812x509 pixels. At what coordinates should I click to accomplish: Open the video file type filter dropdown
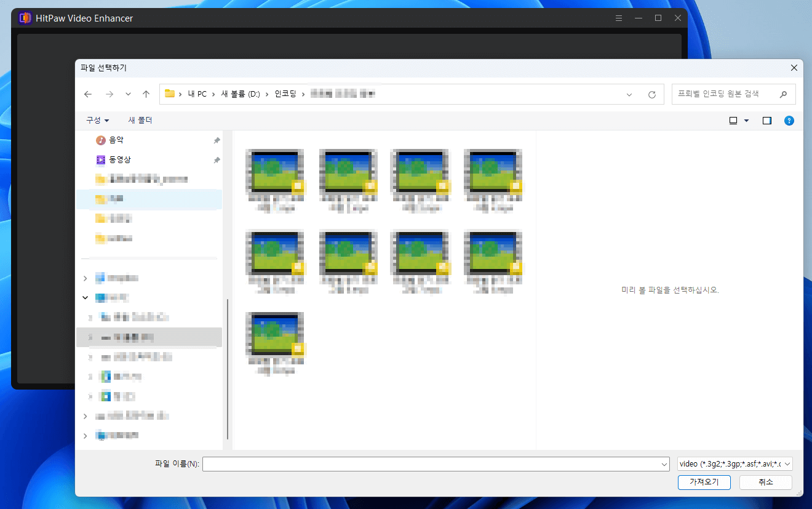734,464
